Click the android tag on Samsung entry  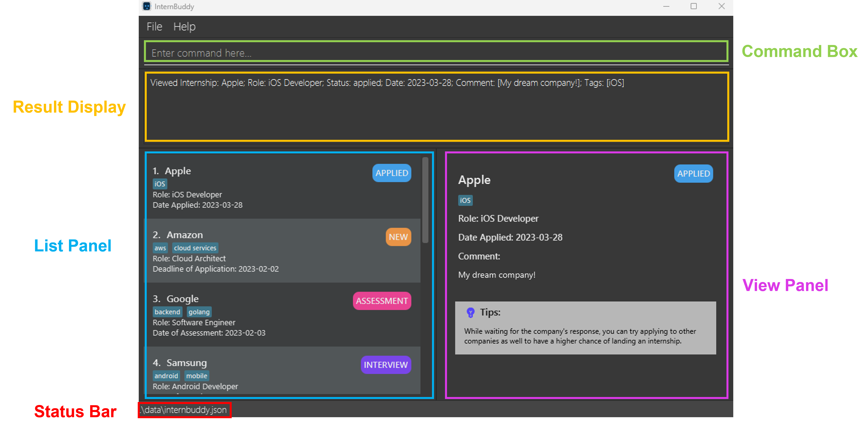click(x=166, y=376)
